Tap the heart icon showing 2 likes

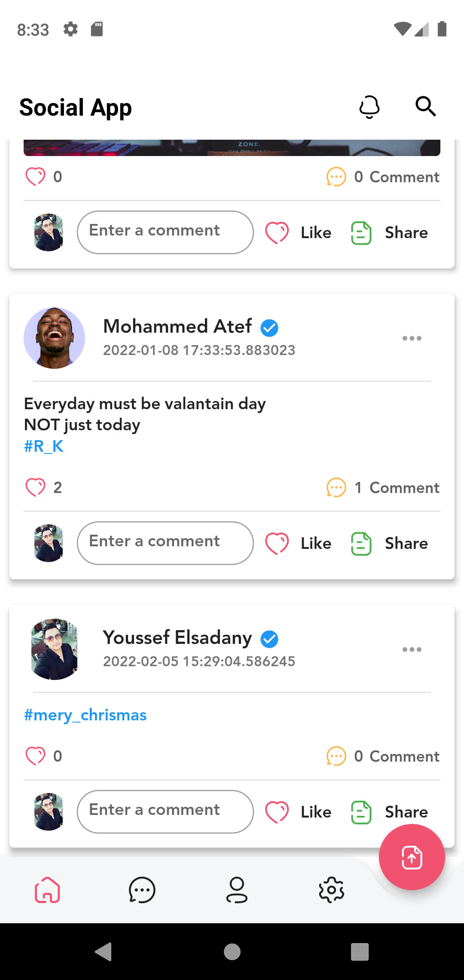click(36, 487)
